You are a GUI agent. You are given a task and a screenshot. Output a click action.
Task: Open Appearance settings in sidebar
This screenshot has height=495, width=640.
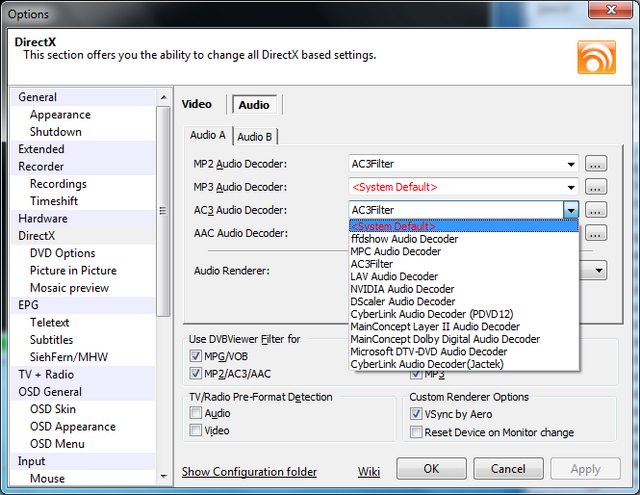[83, 115]
